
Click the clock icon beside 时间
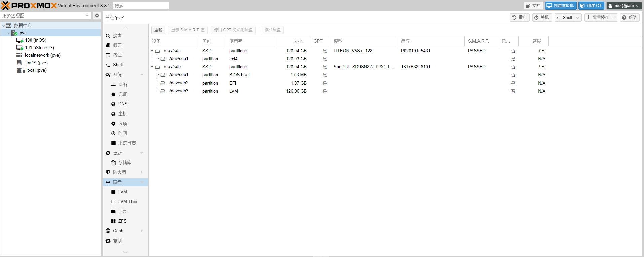(x=113, y=133)
